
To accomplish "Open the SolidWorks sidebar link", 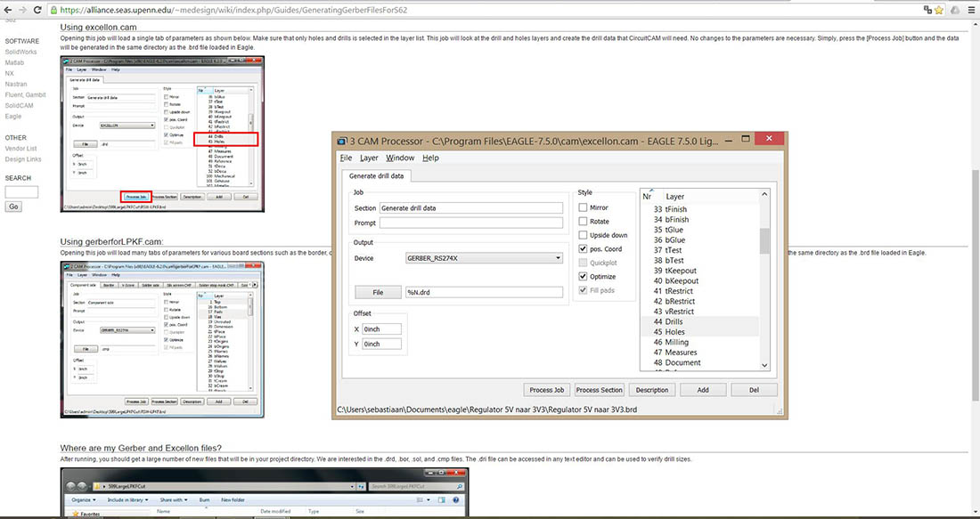I will pyautogui.click(x=20, y=52).
